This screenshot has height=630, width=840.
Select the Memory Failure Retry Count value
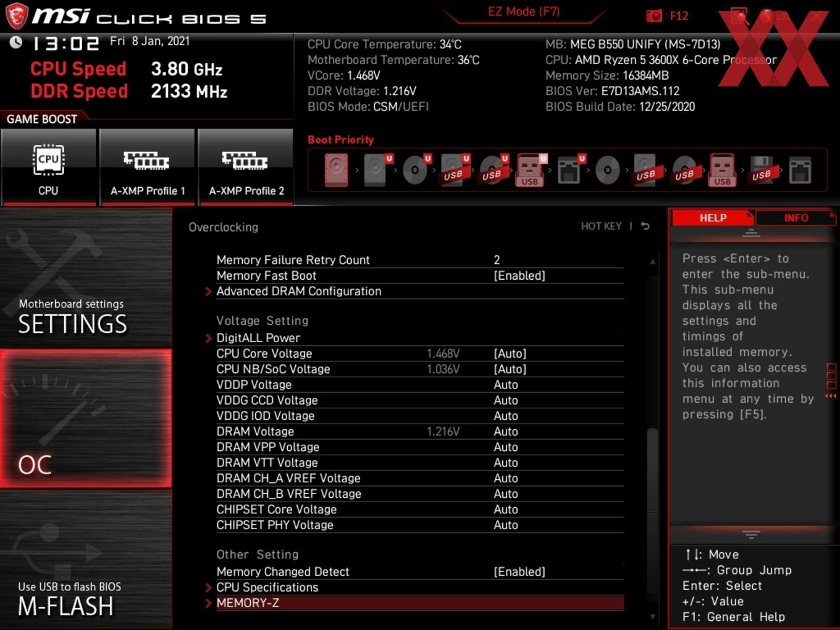click(497, 260)
